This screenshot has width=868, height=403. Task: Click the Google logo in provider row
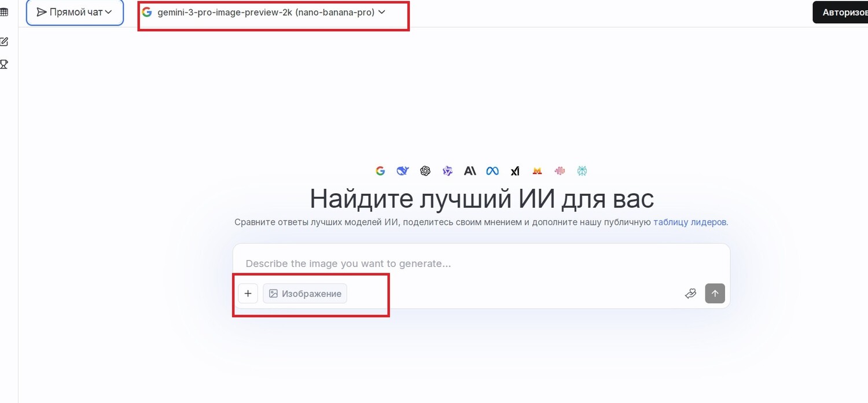(x=380, y=171)
